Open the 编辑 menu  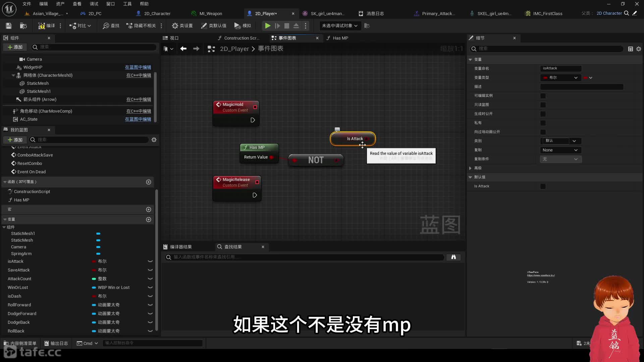(x=44, y=4)
